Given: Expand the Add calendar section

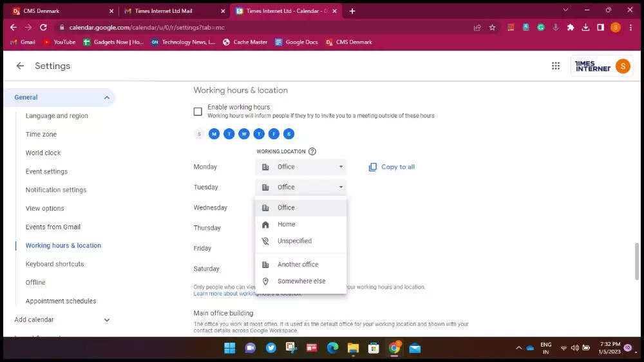Looking at the screenshot, I should [x=107, y=320].
